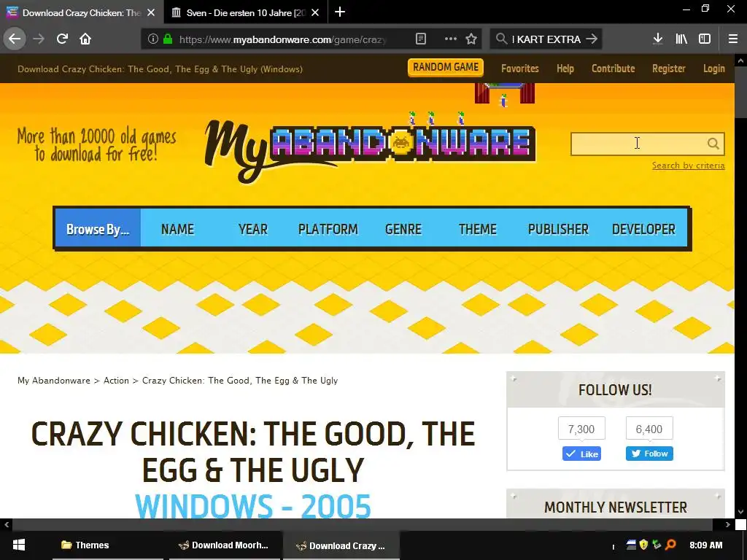Click the KART EXTRA browser search field
The width and height of the screenshot is (747, 560).
click(x=546, y=39)
